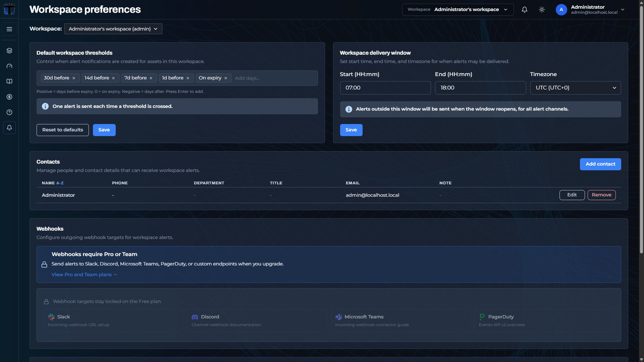Click the info icon in delivery window notice

pyautogui.click(x=349, y=109)
